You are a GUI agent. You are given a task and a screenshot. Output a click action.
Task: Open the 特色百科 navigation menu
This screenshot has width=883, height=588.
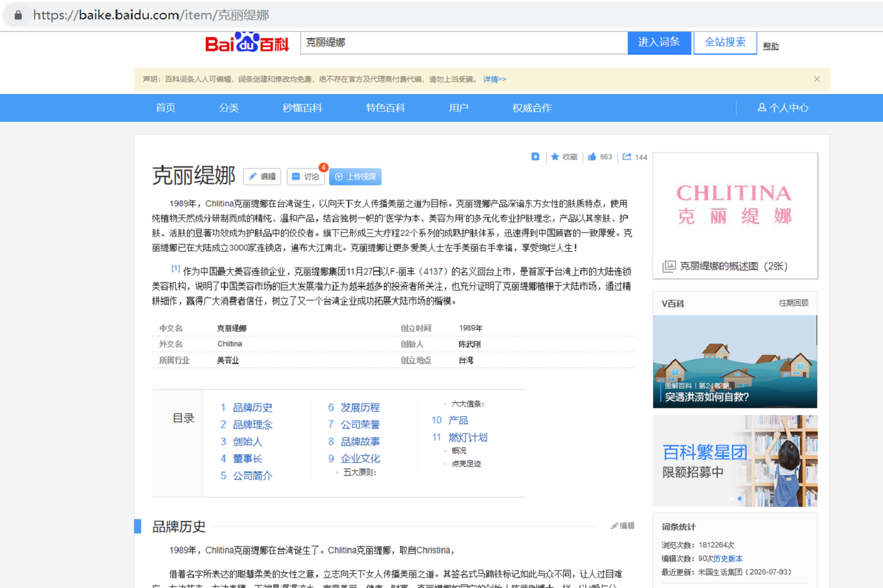coord(386,108)
